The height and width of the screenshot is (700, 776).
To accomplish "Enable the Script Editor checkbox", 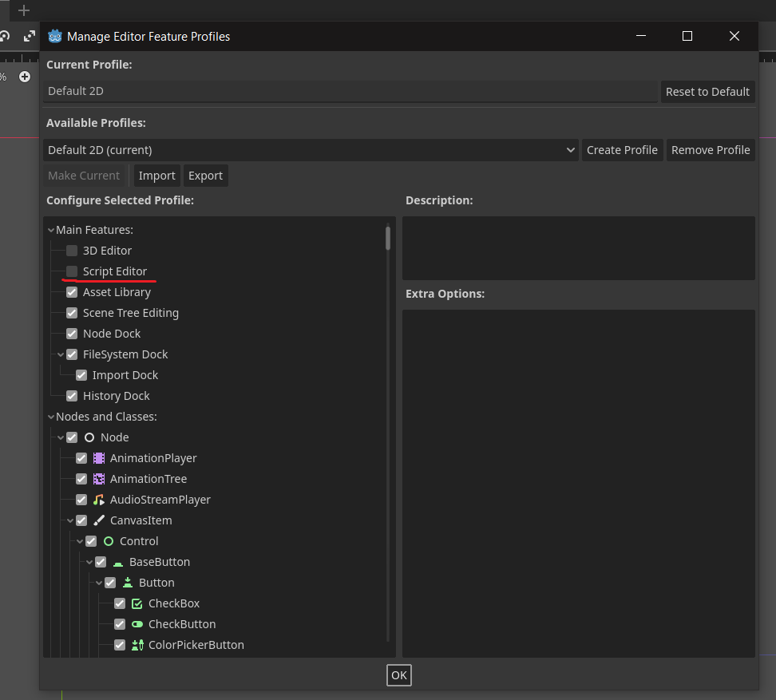I will pyautogui.click(x=71, y=271).
